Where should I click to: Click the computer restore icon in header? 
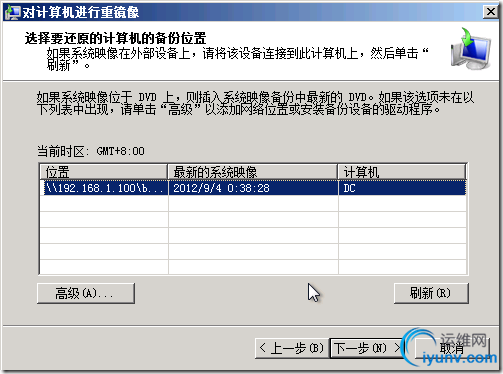tap(470, 49)
